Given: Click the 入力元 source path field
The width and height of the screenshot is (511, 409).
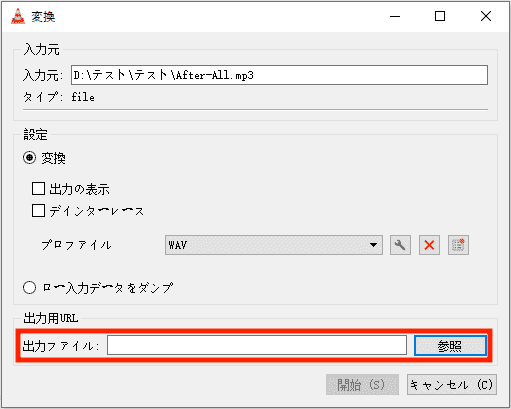Looking at the screenshot, I should [x=279, y=75].
